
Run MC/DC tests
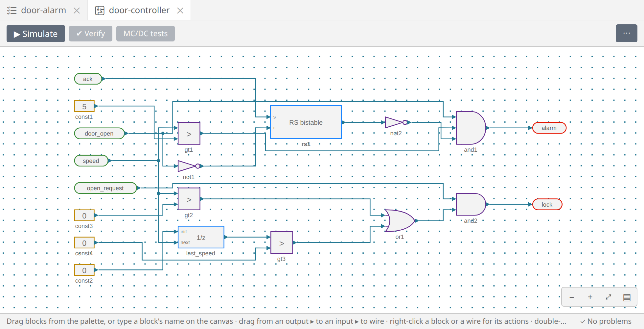click(146, 34)
